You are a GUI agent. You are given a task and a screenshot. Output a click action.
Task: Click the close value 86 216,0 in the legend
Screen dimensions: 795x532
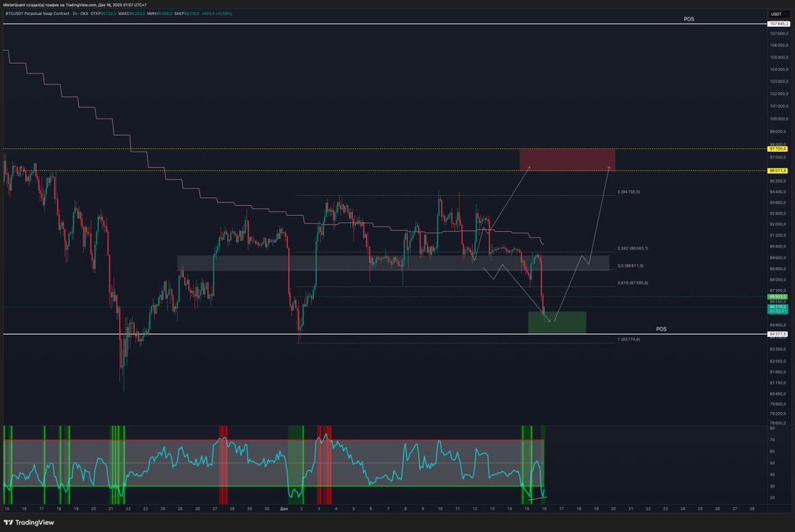tap(191, 13)
